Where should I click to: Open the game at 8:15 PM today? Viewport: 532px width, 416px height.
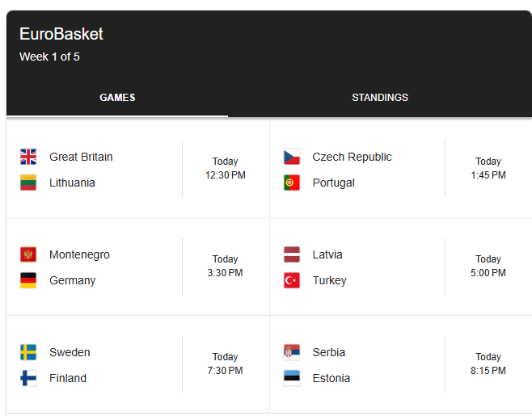[401, 364]
